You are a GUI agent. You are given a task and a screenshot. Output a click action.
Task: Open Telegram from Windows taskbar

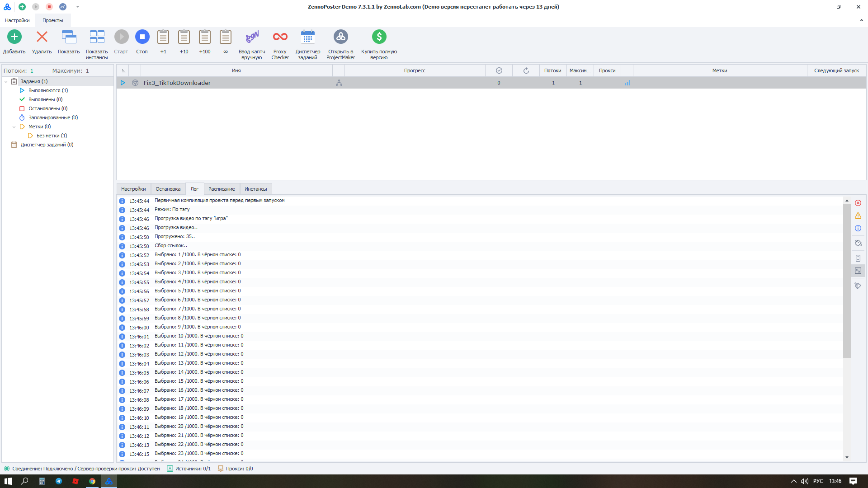[59, 481]
